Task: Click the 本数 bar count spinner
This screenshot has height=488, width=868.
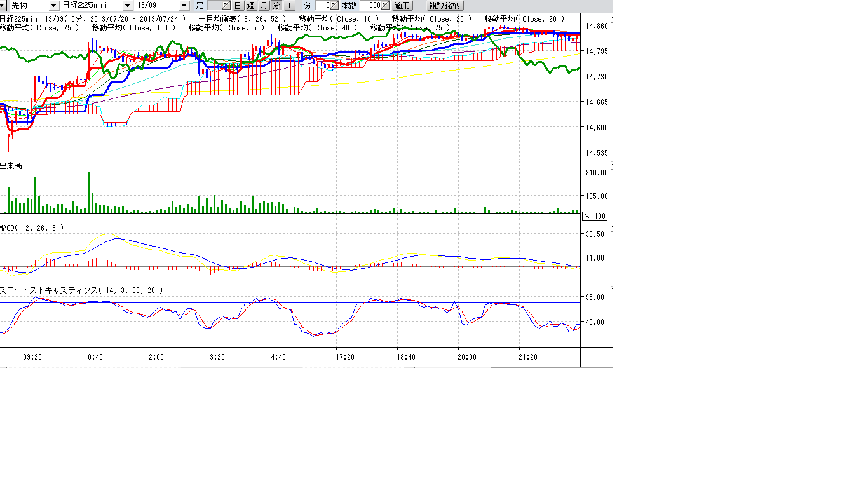Action: 385,6
